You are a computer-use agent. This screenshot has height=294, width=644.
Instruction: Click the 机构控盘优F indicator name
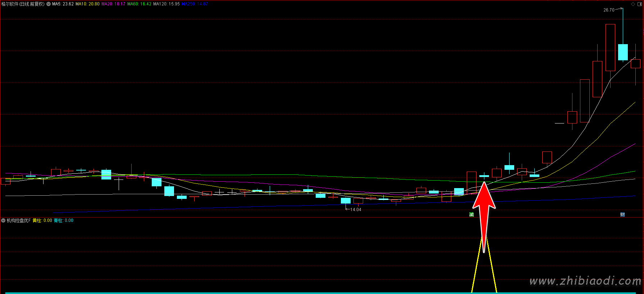pyautogui.click(x=19, y=220)
